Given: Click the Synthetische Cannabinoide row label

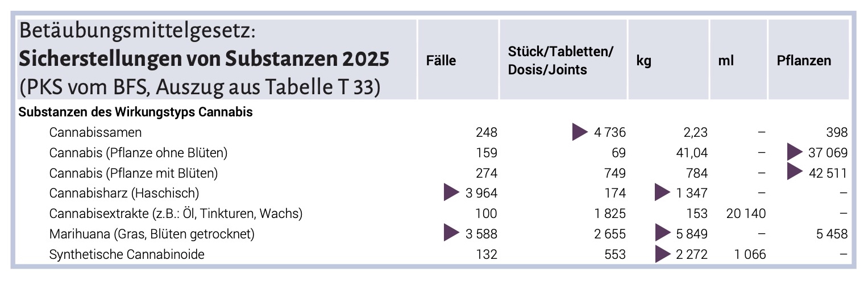Looking at the screenshot, I should (x=127, y=254).
